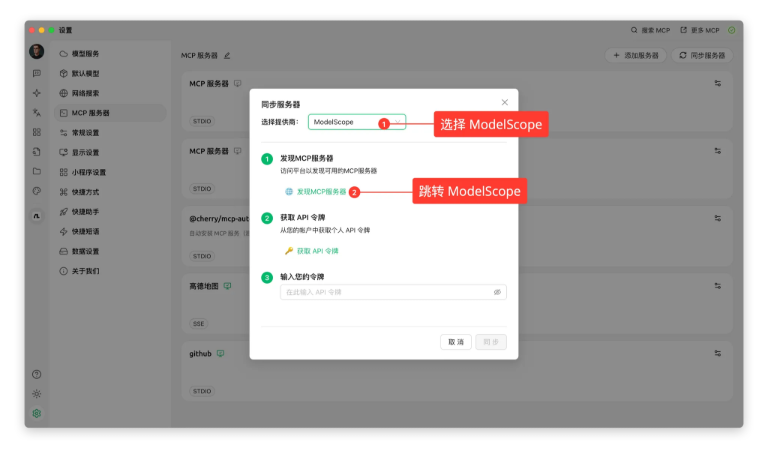
Task: Click the green check status icon in title bar
Action: pyautogui.click(x=731, y=30)
